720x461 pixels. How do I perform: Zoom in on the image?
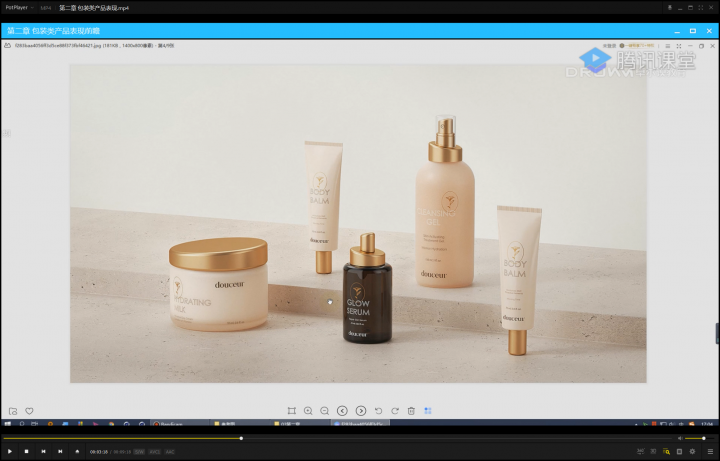click(x=308, y=410)
